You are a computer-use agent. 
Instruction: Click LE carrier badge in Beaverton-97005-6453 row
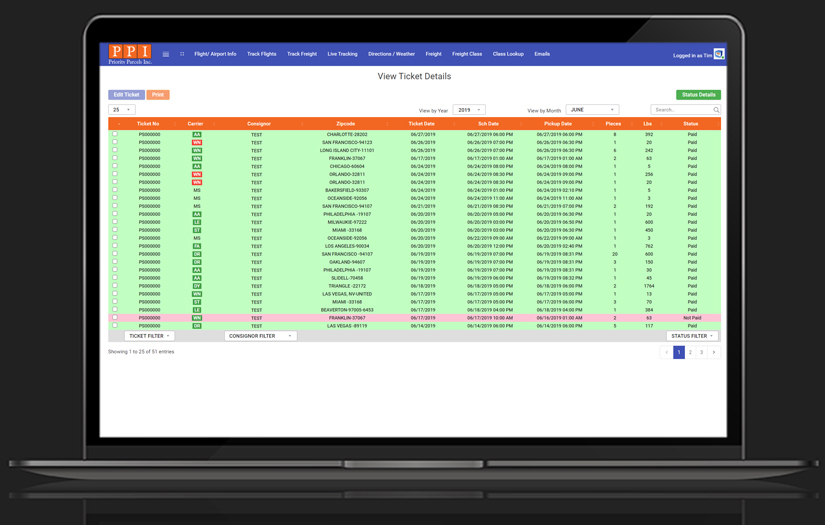pyautogui.click(x=197, y=310)
